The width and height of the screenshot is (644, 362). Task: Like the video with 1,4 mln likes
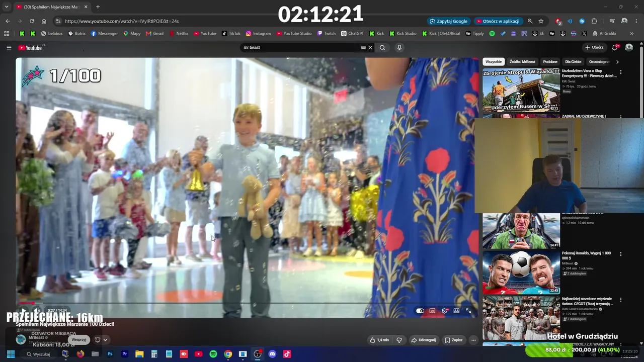(379, 340)
